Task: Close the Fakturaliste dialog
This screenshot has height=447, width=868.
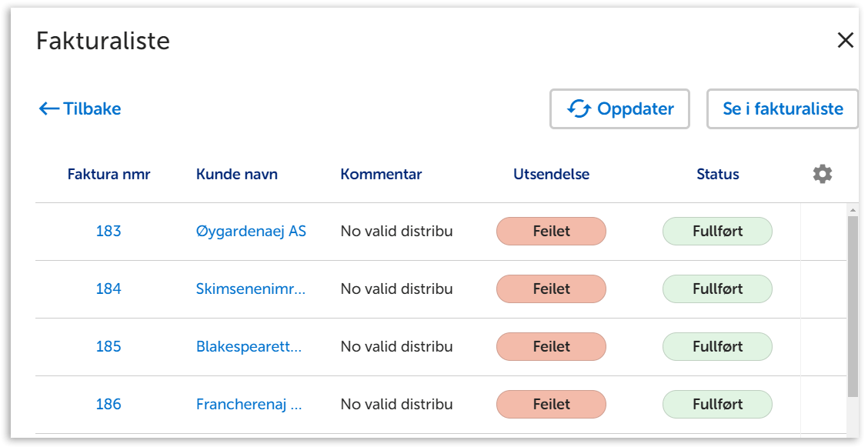Action: 845,41
